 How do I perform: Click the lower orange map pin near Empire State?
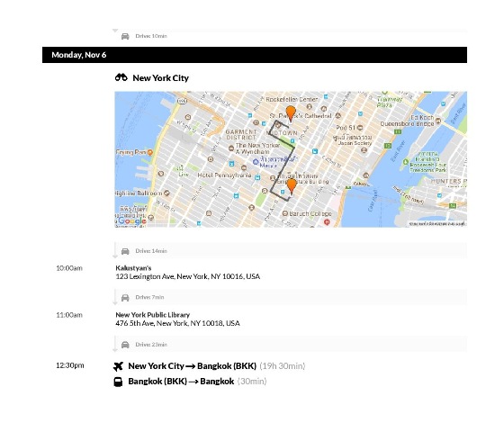point(292,186)
